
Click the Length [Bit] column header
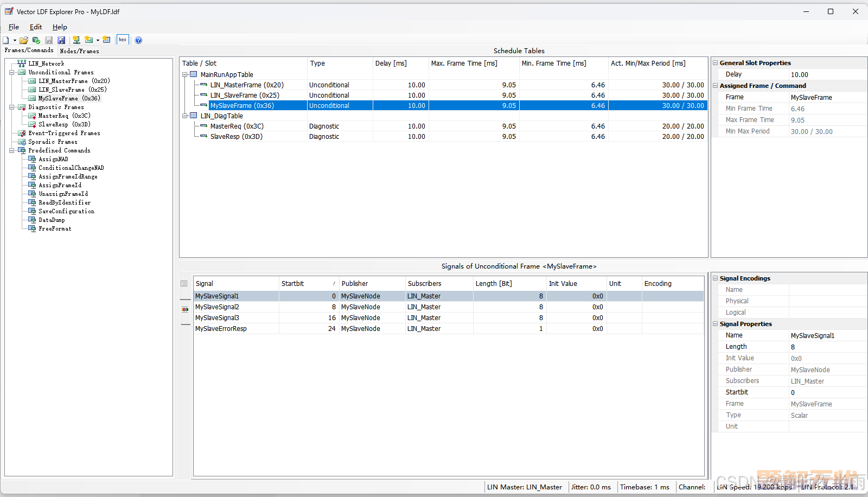(509, 284)
